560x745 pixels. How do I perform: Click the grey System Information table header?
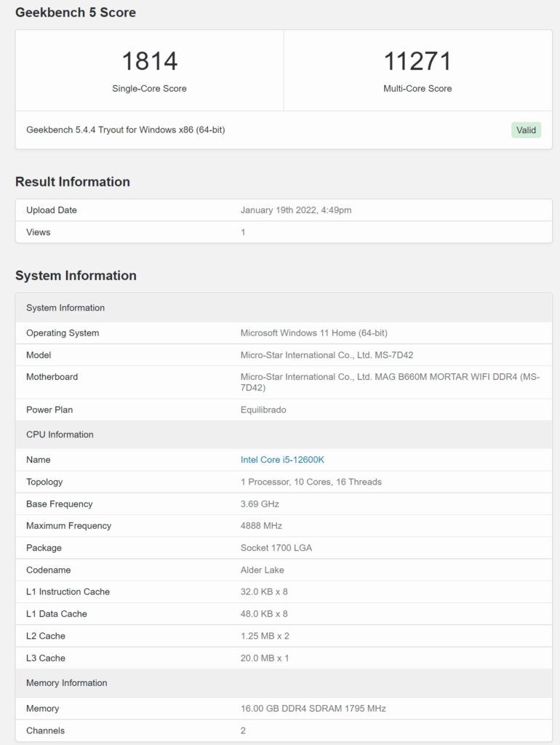(284, 308)
